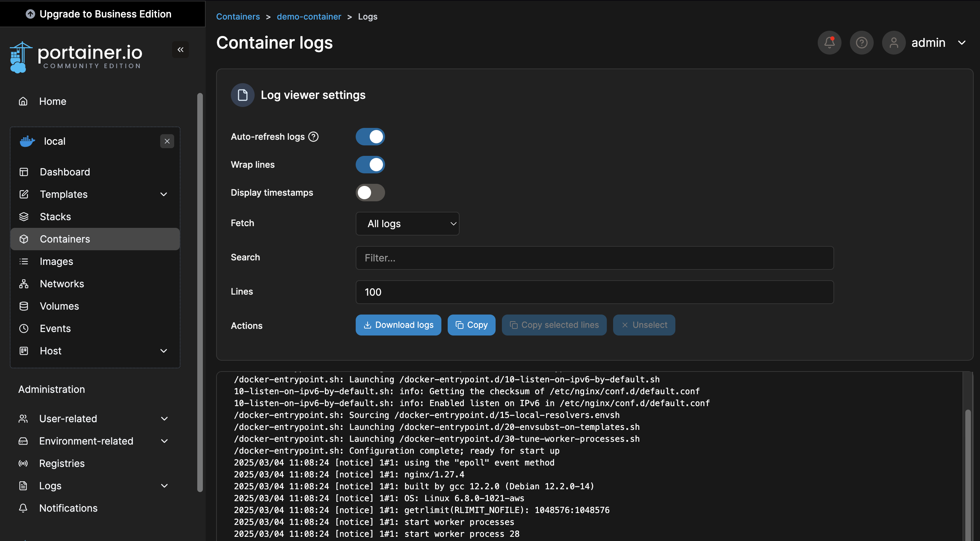Click the upgrade arrow icon in banner
This screenshot has height=541, width=980.
pos(30,14)
